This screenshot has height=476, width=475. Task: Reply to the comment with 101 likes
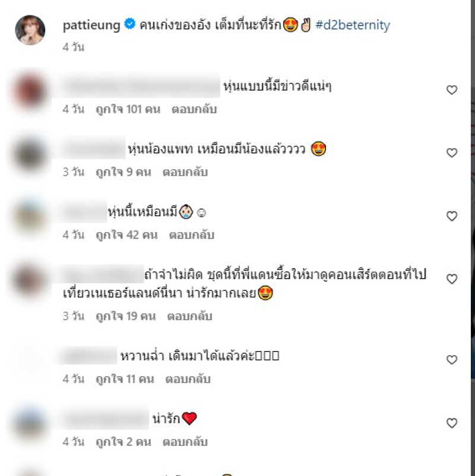click(194, 109)
